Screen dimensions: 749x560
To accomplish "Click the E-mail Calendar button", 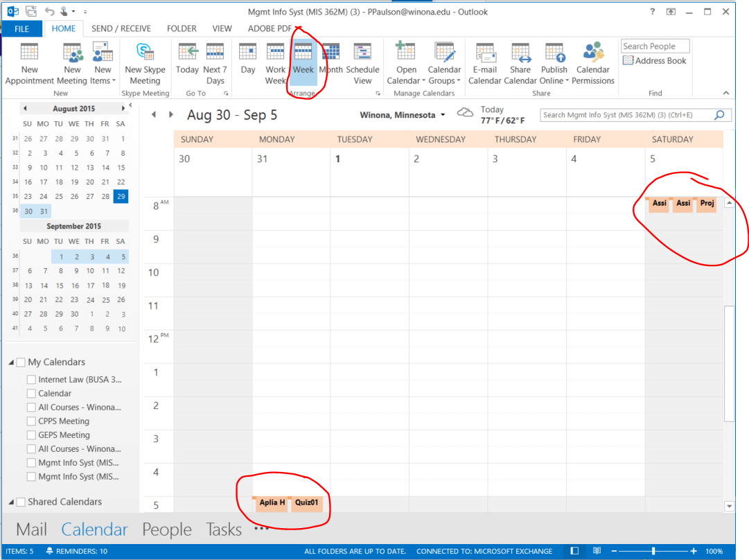I will [x=485, y=64].
